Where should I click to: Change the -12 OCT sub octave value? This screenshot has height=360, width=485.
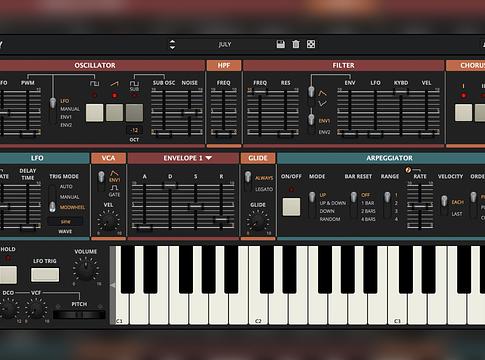point(134,130)
